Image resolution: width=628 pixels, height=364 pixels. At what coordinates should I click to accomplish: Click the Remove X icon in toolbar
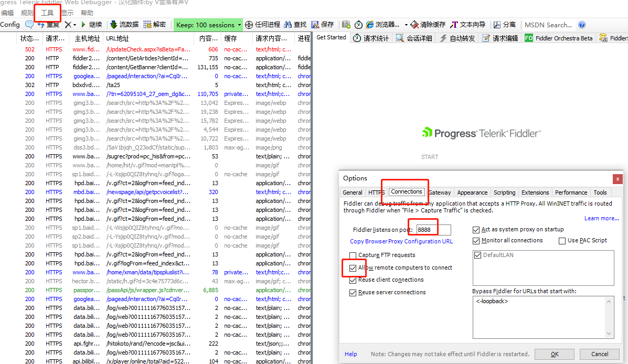pyautogui.click(x=68, y=25)
